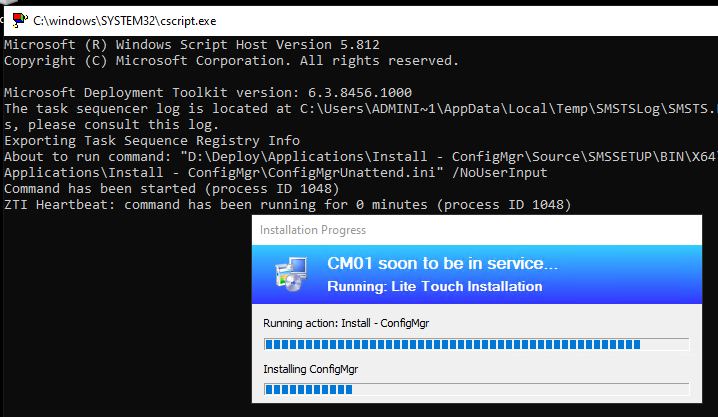Image resolution: width=718 pixels, height=417 pixels.
Task: Click the ZTI Heartbeat status line
Action: 288,205
